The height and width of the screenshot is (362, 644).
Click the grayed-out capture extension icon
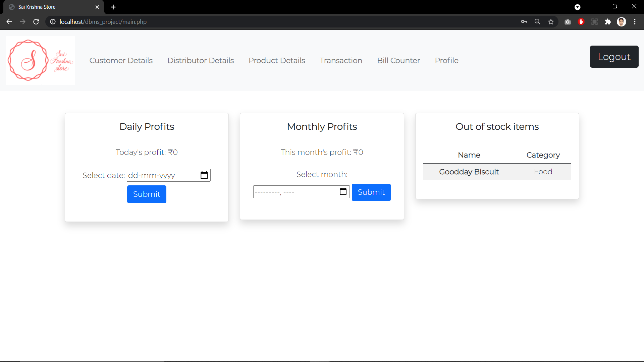[594, 22]
